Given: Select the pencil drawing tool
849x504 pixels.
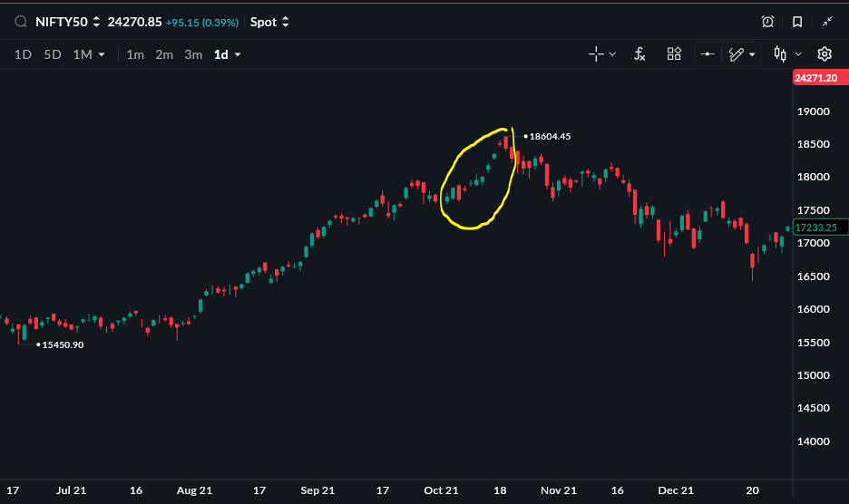Looking at the screenshot, I should [x=736, y=54].
